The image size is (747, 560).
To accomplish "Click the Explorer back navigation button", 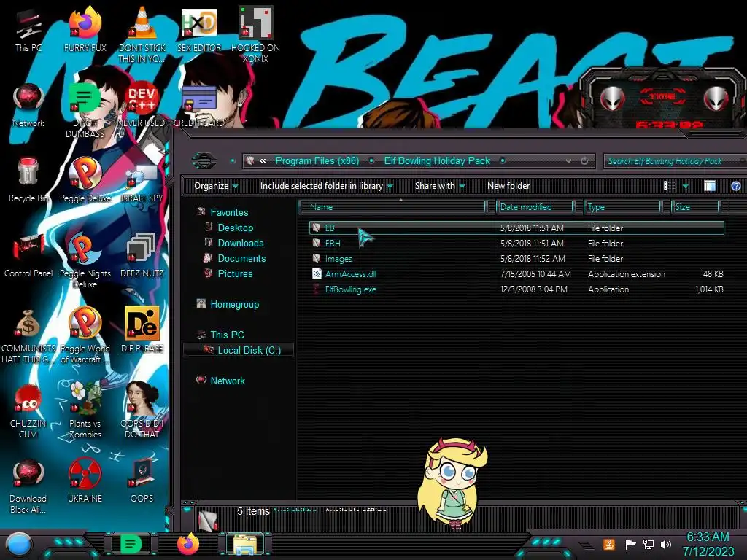I will click(x=204, y=161).
